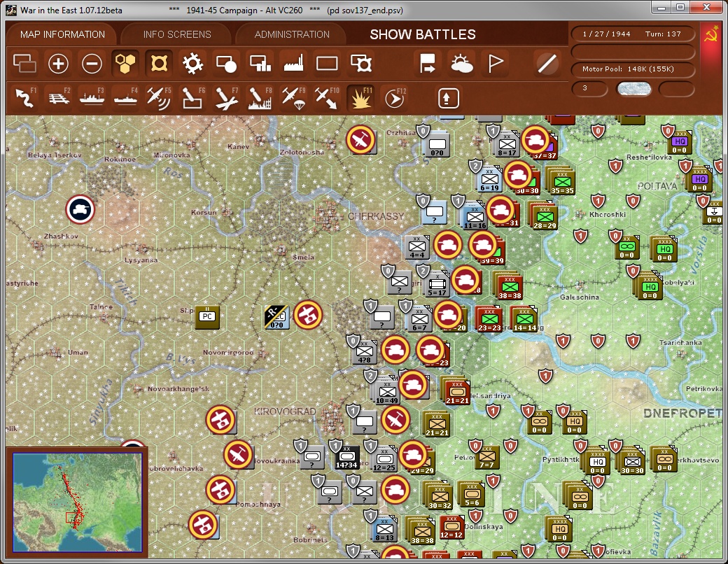Toggle the hex grid display
728x564 pixels.
tap(125, 63)
